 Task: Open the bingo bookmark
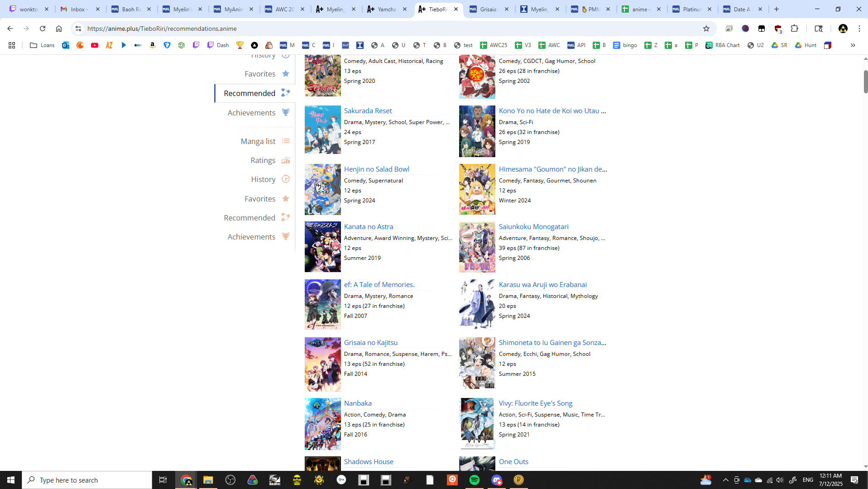click(x=625, y=45)
